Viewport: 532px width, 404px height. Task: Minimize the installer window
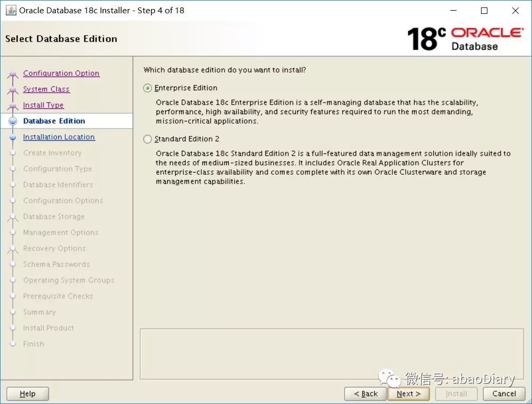[x=453, y=11]
